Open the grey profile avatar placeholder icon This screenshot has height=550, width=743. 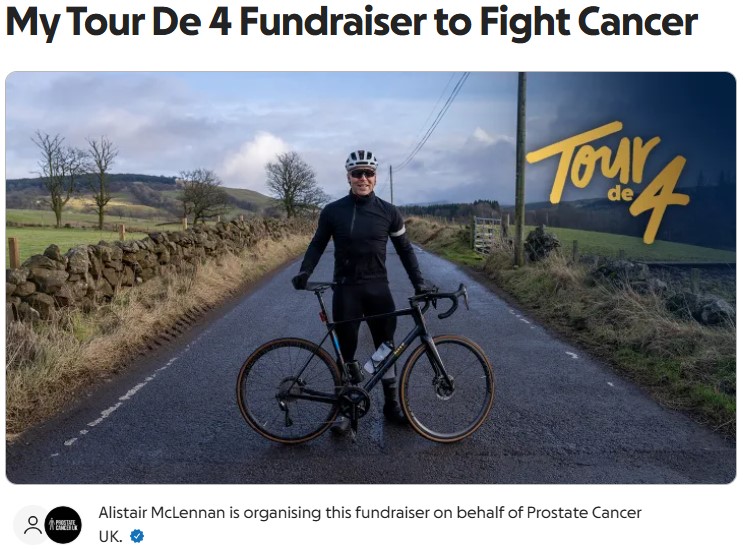point(32,525)
